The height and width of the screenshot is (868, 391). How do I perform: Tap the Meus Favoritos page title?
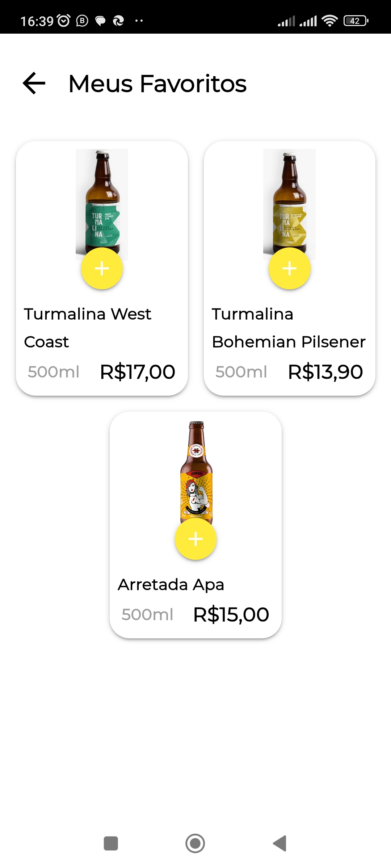pyautogui.click(x=157, y=84)
